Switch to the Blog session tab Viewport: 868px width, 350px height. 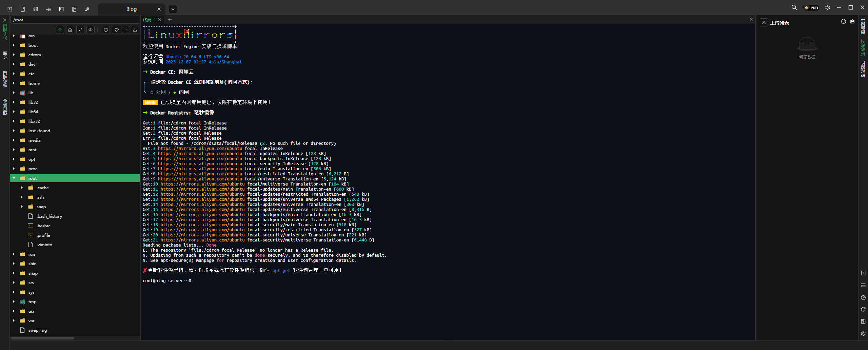pos(131,9)
